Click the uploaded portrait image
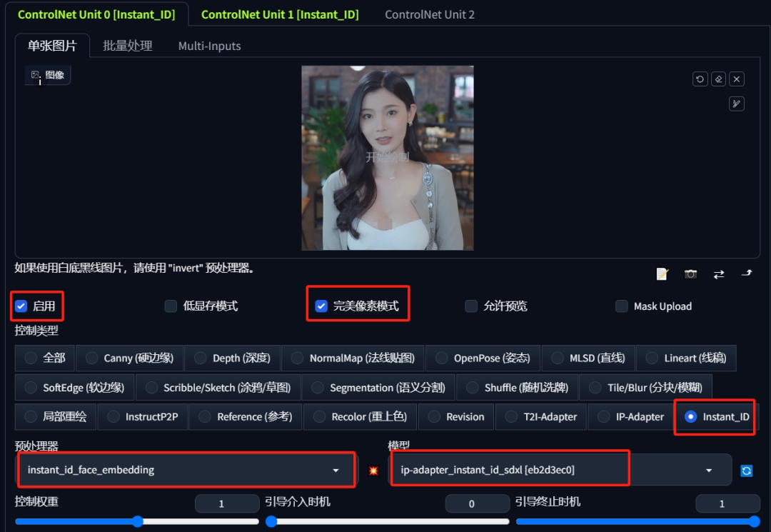771x532 pixels. coord(388,158)
